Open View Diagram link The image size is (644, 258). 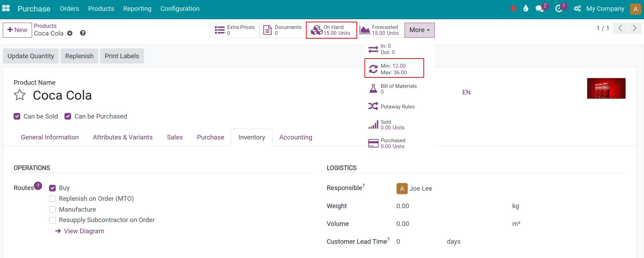[x=80, y=231]
